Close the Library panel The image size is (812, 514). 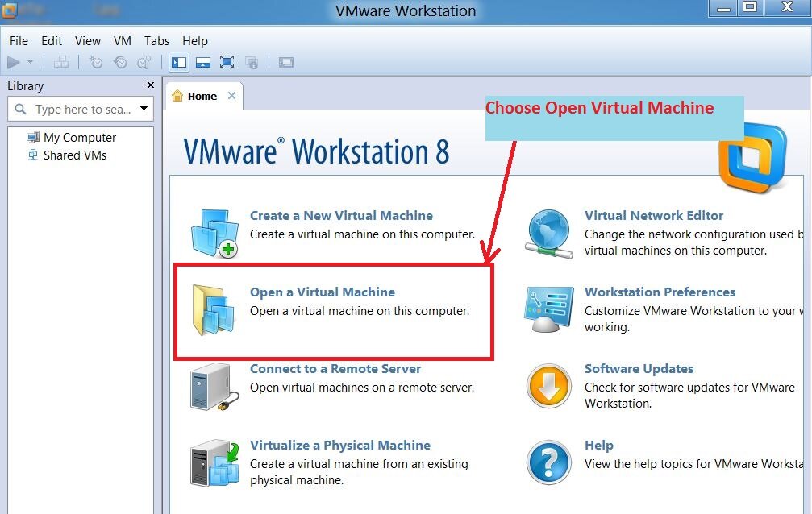pyautogui.click(x=151, y=85)
